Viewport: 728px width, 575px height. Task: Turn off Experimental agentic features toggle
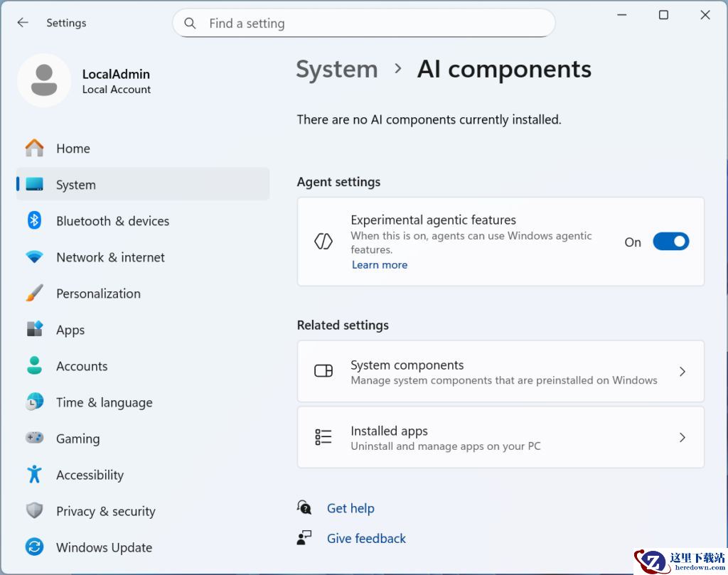(670, 242)
